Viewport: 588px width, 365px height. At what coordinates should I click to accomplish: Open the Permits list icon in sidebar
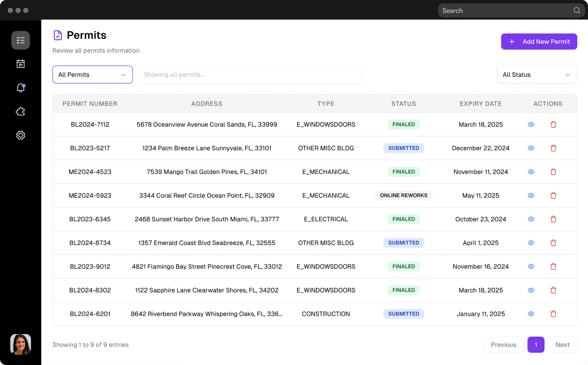pyautogui.click(x=20, y=40)
